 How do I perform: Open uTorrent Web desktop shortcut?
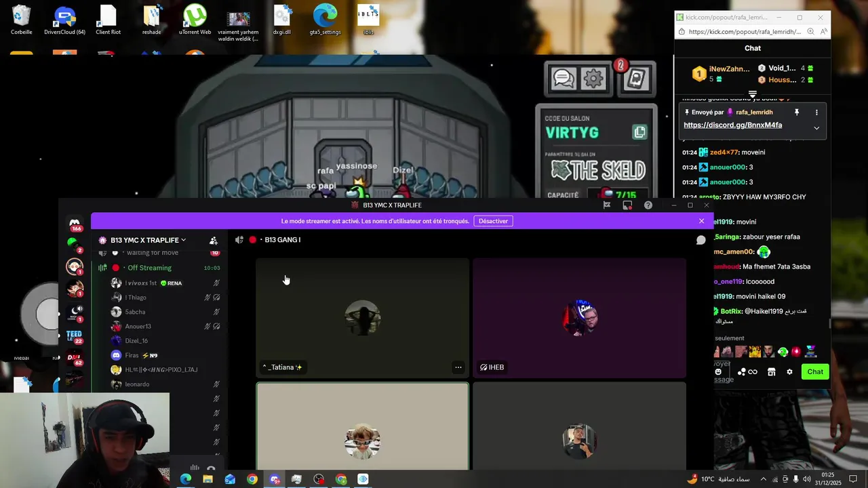195,20
